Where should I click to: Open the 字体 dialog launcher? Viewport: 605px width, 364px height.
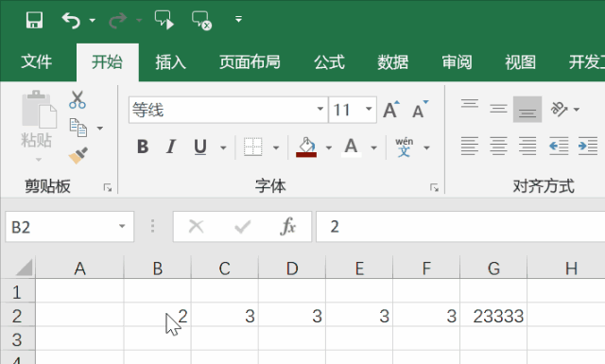435,188
